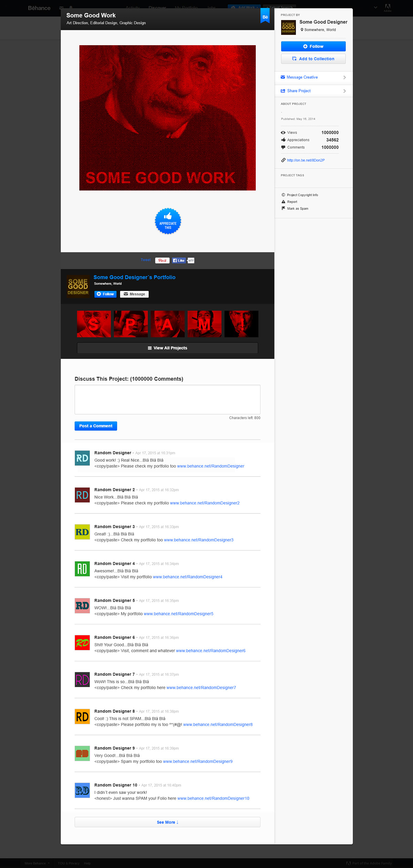The height and width of the screenshot is (868, 413).
Task: Click the Pin it button
Action: [x=162, y=261]
